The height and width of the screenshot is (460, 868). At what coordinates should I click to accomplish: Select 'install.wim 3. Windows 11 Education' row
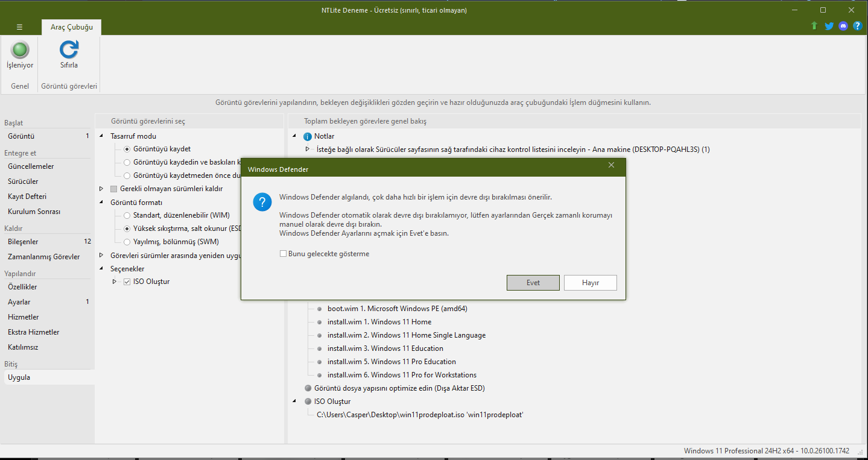click(x=385, y=348)
